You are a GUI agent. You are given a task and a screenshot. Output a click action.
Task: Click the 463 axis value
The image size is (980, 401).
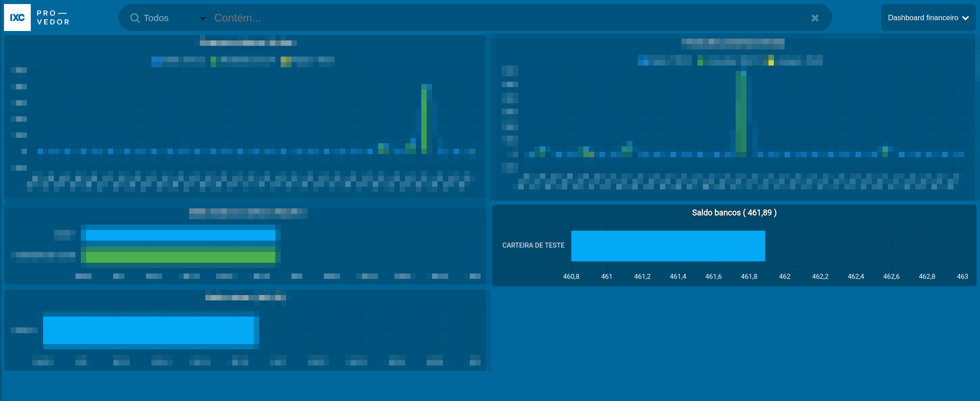962,277
